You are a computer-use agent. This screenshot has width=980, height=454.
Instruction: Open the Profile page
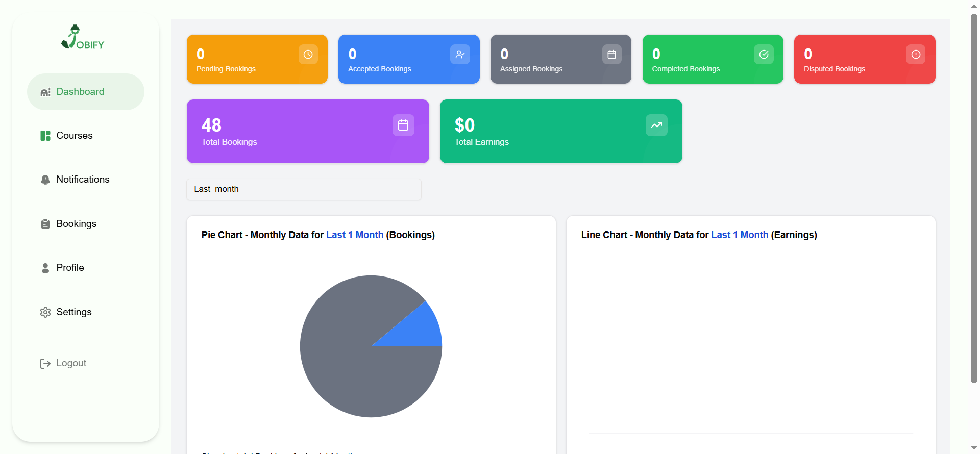(x=70, y=268)
